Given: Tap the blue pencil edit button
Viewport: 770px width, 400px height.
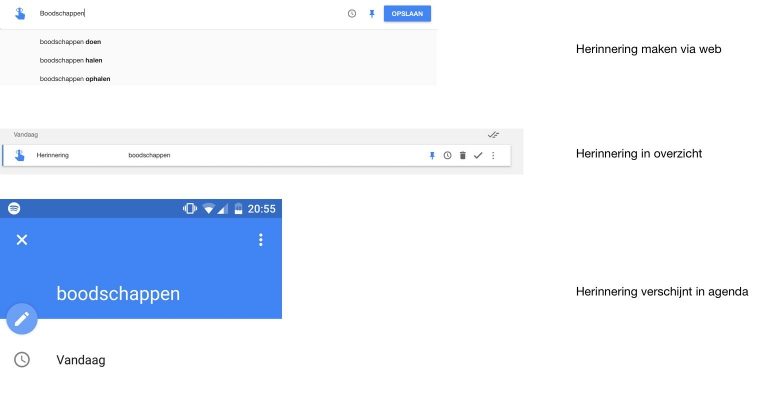Looking at the screenshot, I should click(x=22, y=319).
